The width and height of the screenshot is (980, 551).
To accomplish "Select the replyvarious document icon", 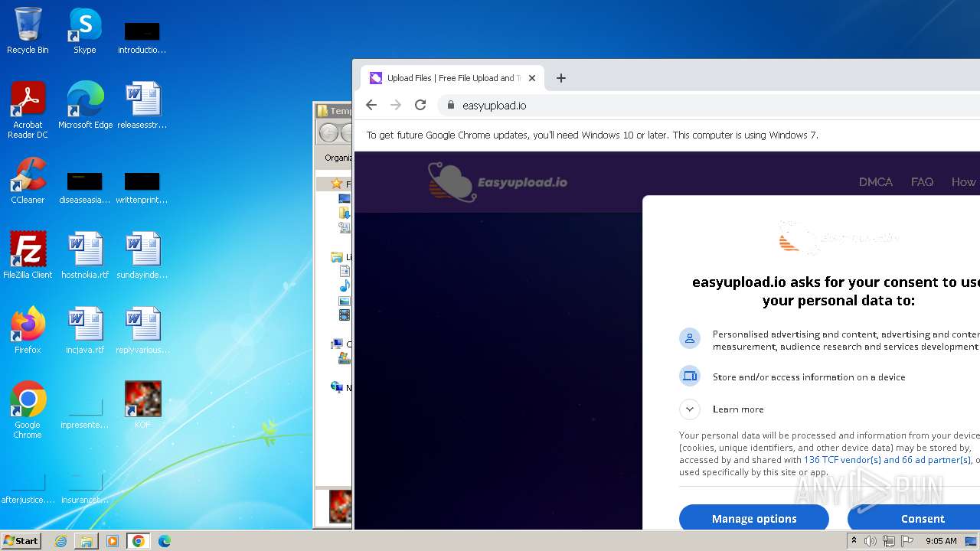I will [142, 331].
